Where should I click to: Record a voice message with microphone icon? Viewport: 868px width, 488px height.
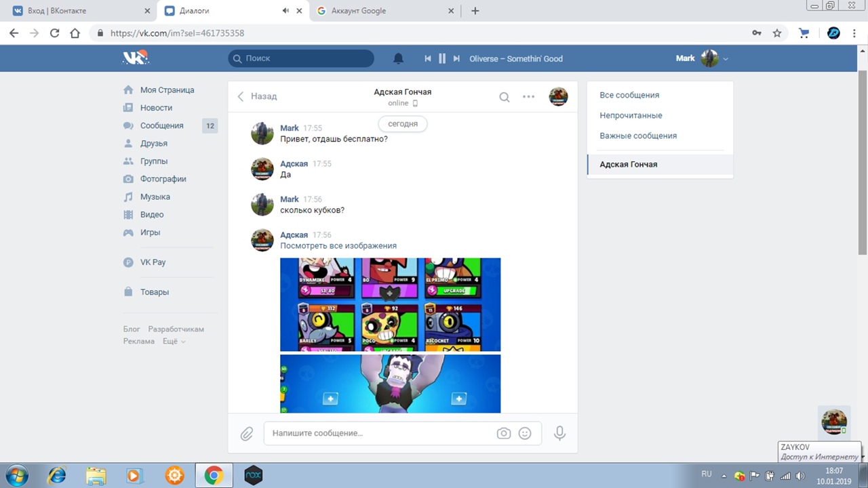pyautogui.click(x=559, y=433)
